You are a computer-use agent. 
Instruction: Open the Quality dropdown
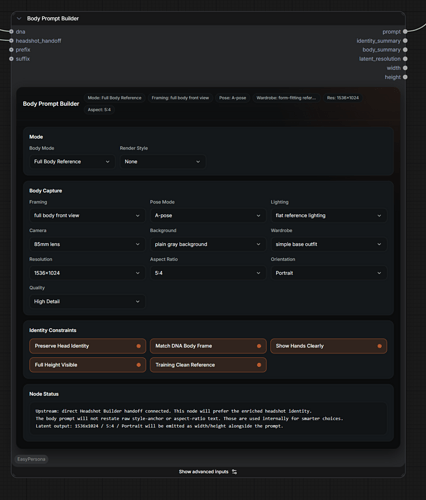[87, 302]
